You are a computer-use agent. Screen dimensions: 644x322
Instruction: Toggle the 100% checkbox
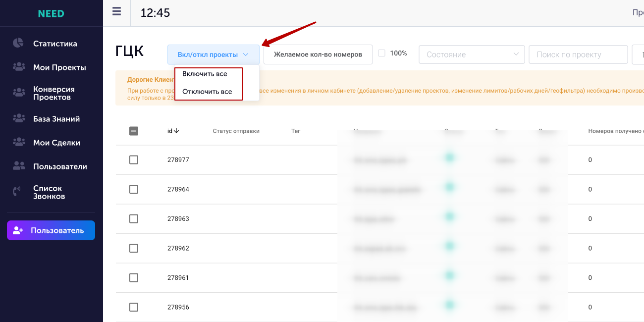click(381, 53)
